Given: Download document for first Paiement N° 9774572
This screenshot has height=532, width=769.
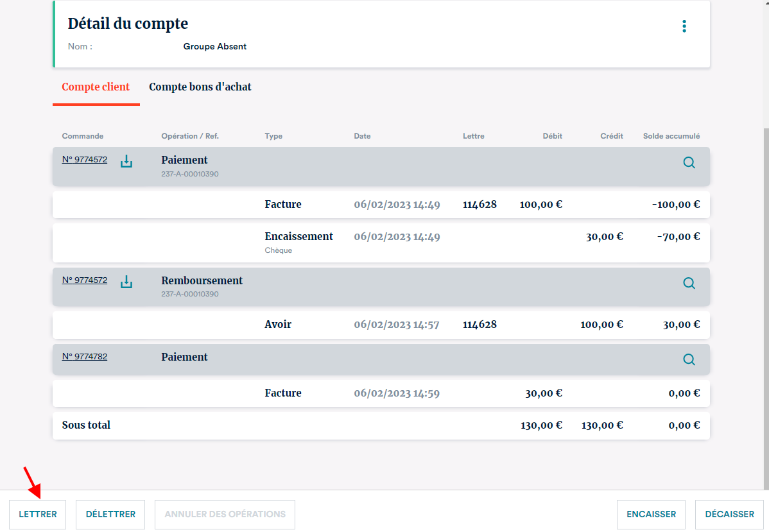Looking at the screenshot, I should pos(126,161).
